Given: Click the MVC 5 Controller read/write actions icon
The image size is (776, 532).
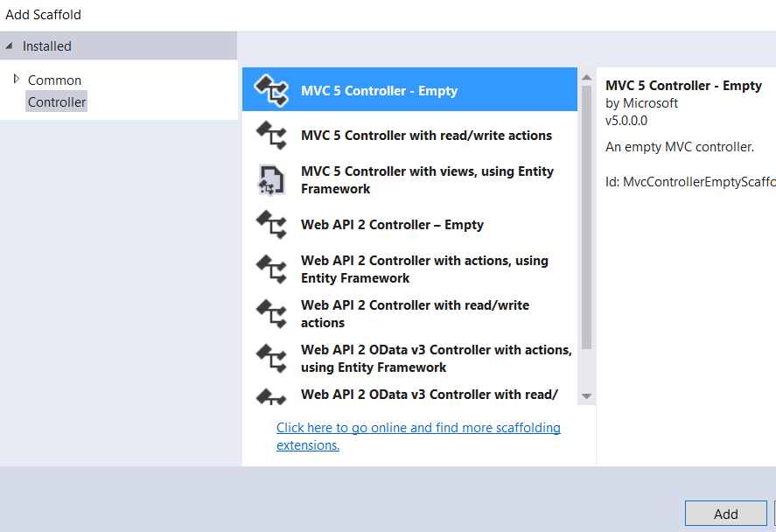Looking at the screenshot, I should (271, 134).
